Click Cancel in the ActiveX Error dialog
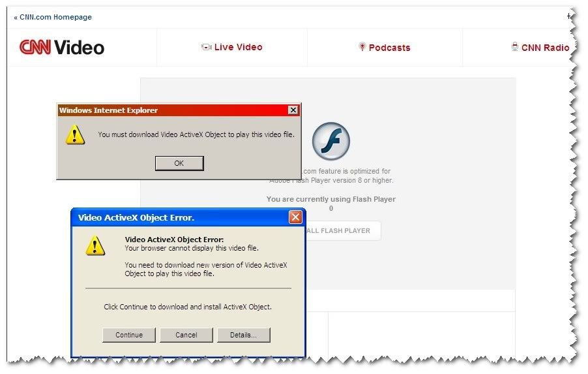The image size is (588, 374). (186, 335)
